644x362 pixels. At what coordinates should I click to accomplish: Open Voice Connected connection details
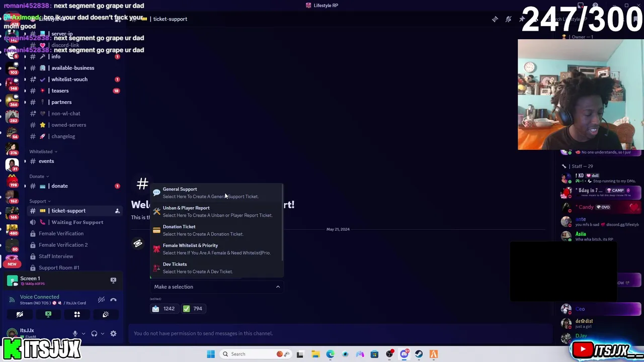tap(39, 297)
